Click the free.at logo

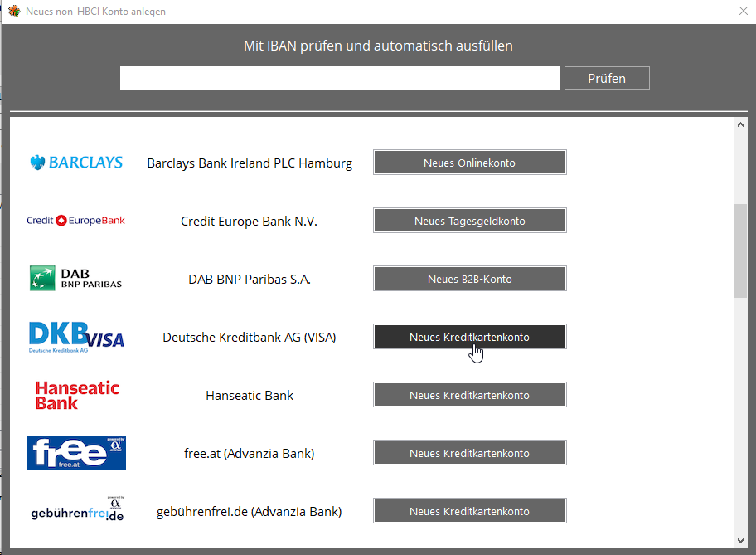pos(76,453)
